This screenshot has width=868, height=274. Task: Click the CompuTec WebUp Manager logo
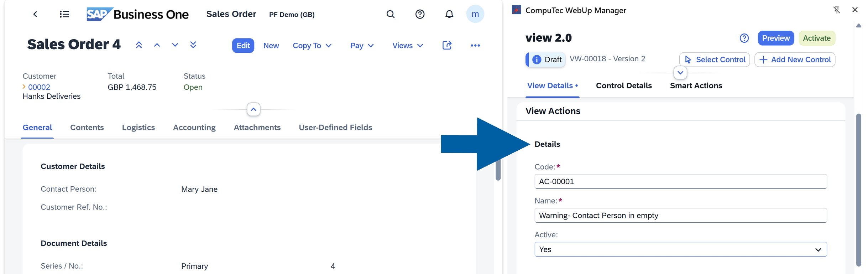click(x=516, y=10)
